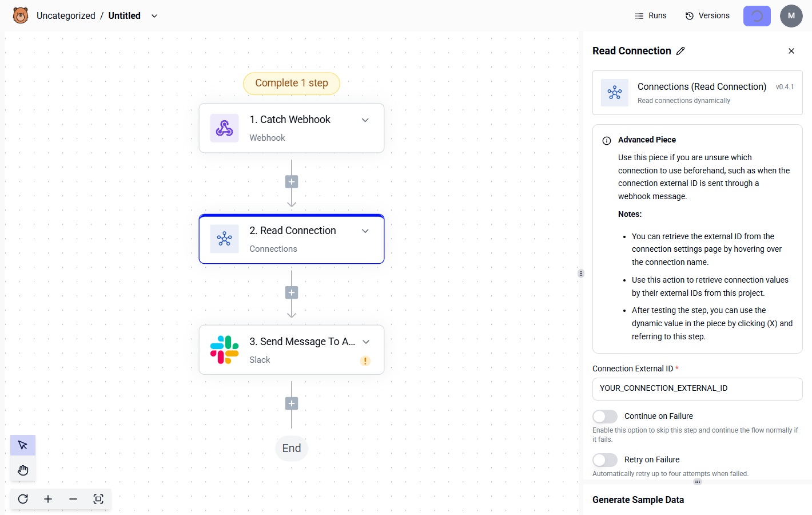
Task: Click the Slack icon on step 3
Action: pyautogui.click(x=224, y=349)
